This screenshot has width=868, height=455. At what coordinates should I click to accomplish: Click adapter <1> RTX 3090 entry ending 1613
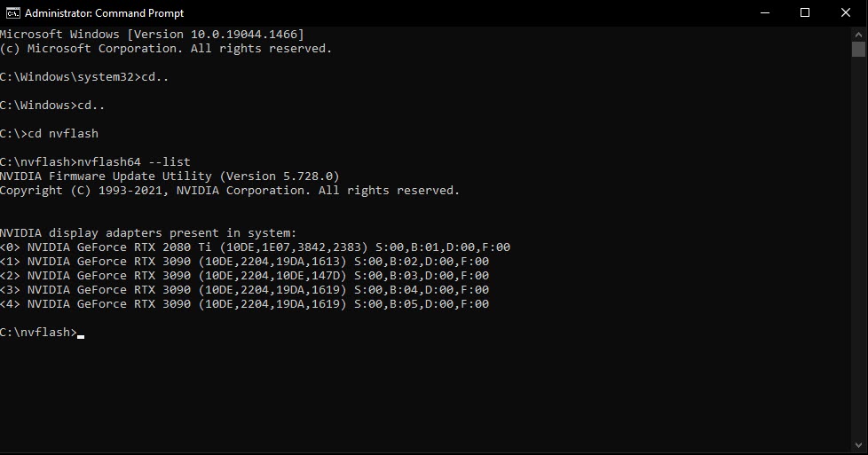245,262
